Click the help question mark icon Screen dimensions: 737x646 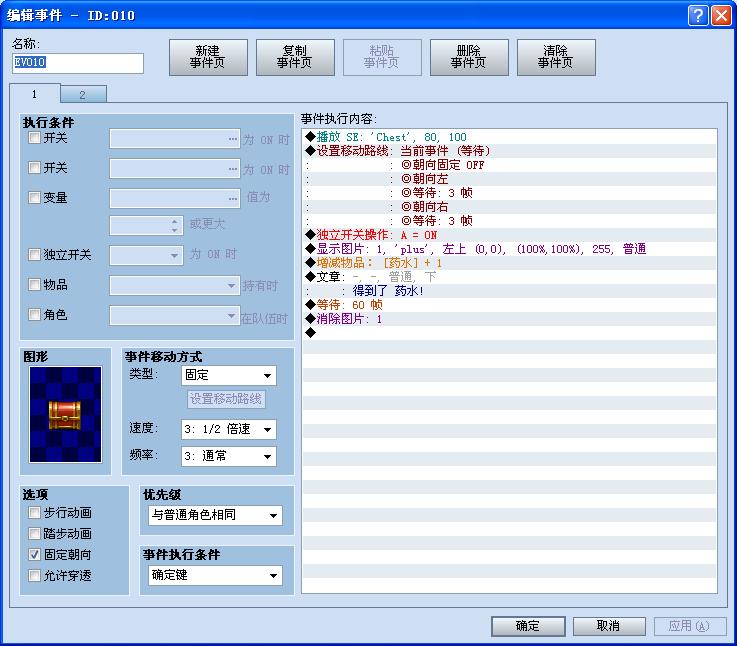698,16
